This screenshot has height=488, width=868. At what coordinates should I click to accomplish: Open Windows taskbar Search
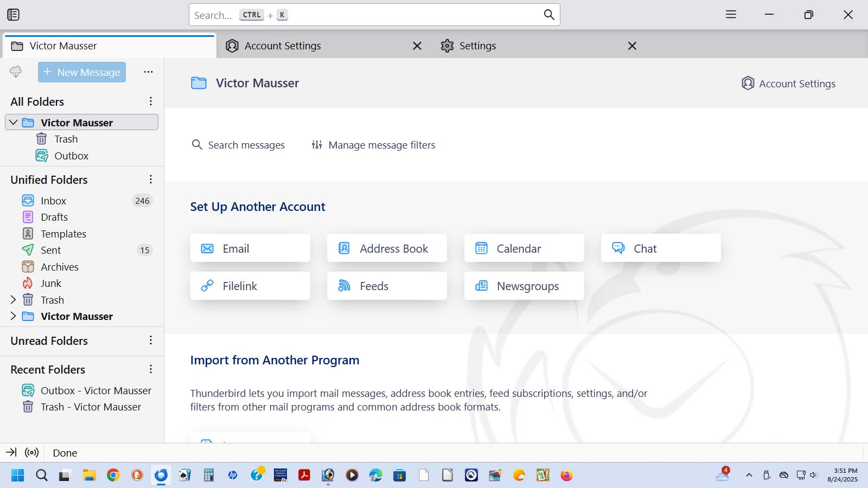coord(42,476)
